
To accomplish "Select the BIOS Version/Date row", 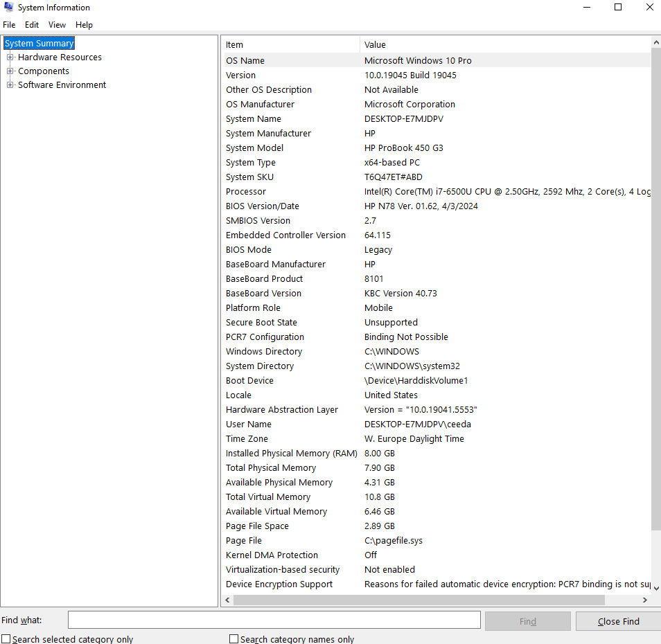I will [436, 206].
